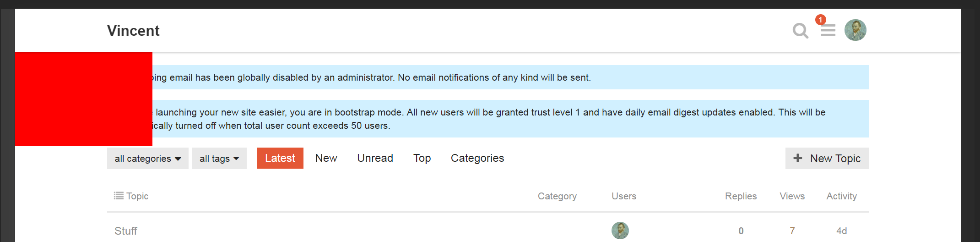Switch to the New tab

tap(326, 158)
